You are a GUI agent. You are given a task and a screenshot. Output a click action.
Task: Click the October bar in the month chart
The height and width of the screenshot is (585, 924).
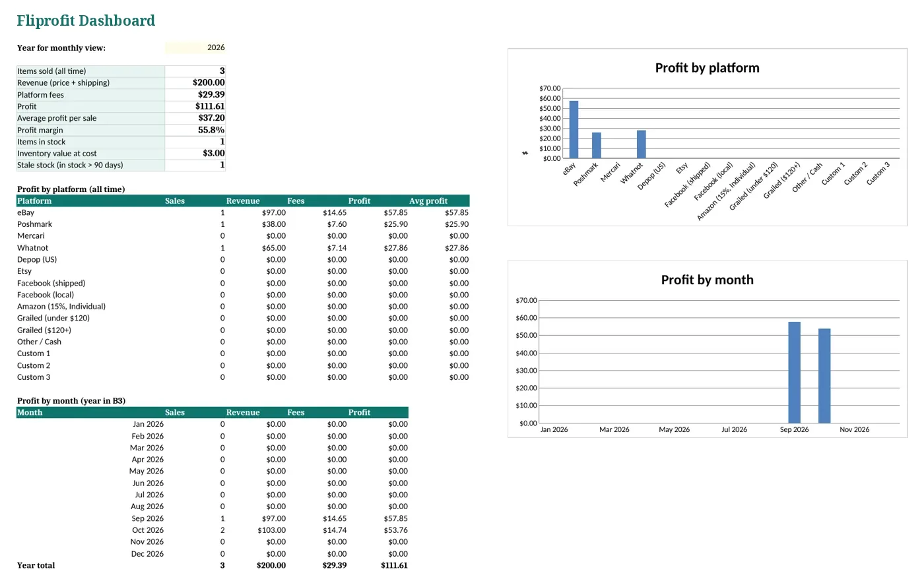(824, 376)
